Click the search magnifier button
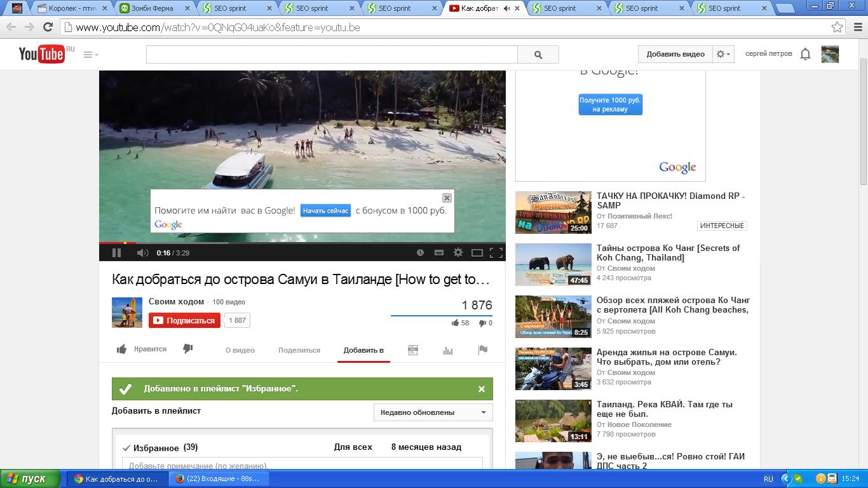Screen dimensions: 868x488 (538, 55)
